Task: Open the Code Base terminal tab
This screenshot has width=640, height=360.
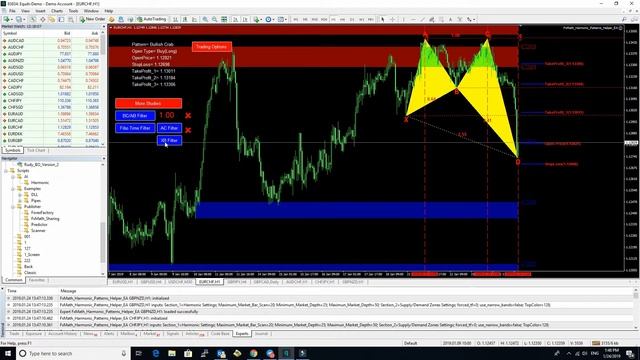Action: point(220,334)
